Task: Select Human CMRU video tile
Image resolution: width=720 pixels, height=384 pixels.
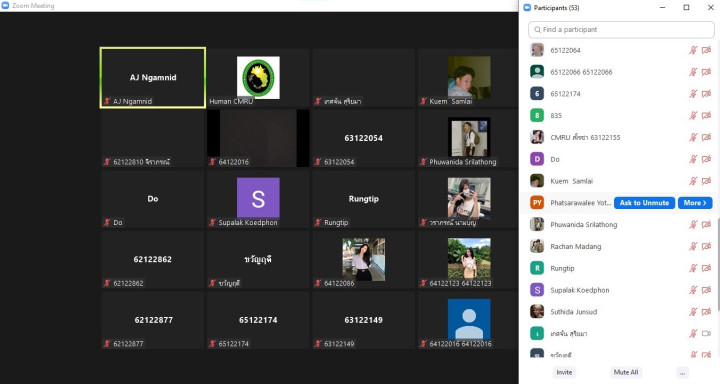Action: (258, 78)
